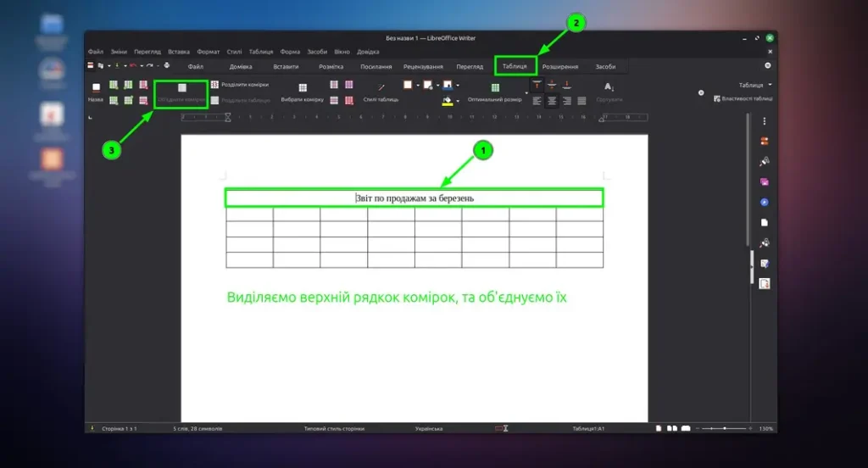Align cell content to top

tap(537, 85)
